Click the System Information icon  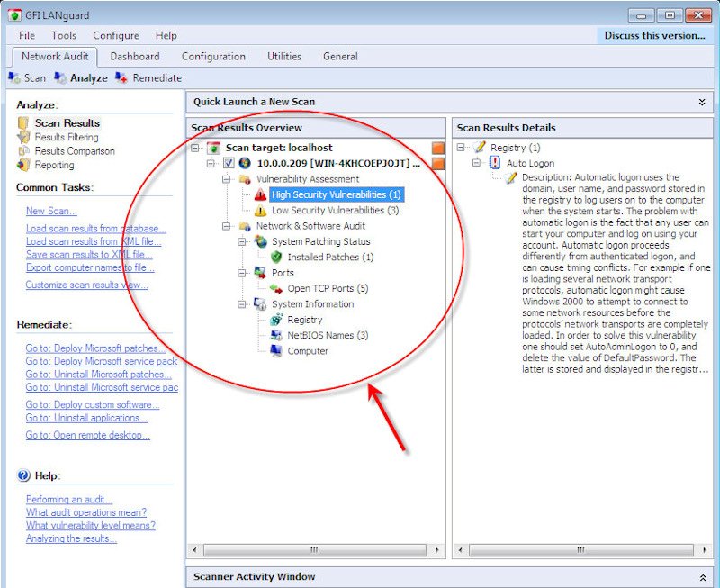point(260,303)
